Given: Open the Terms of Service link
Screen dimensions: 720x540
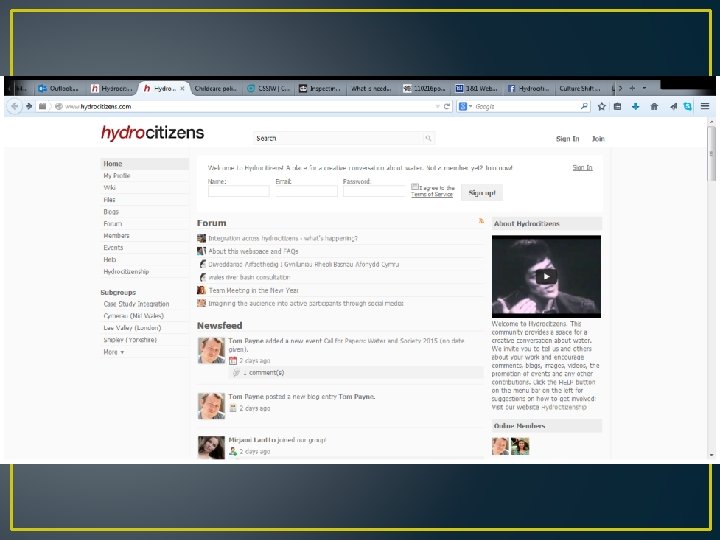Looking at the screenshot, I should coord(432,194).
